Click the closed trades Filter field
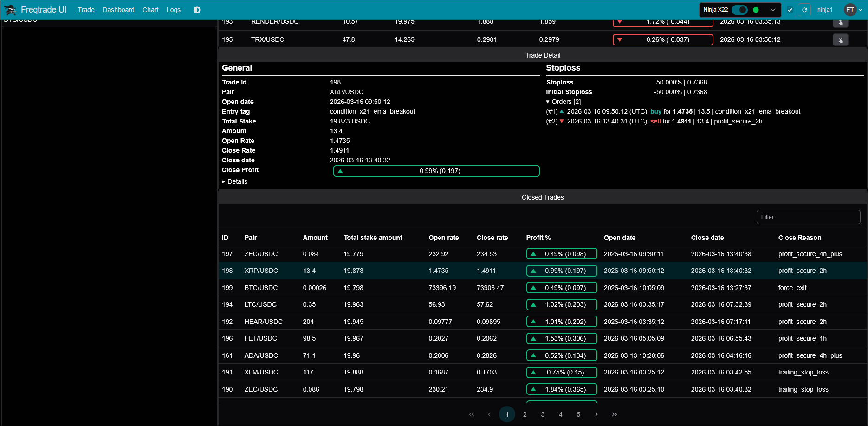The image size is (868, 426). [808, 217]
